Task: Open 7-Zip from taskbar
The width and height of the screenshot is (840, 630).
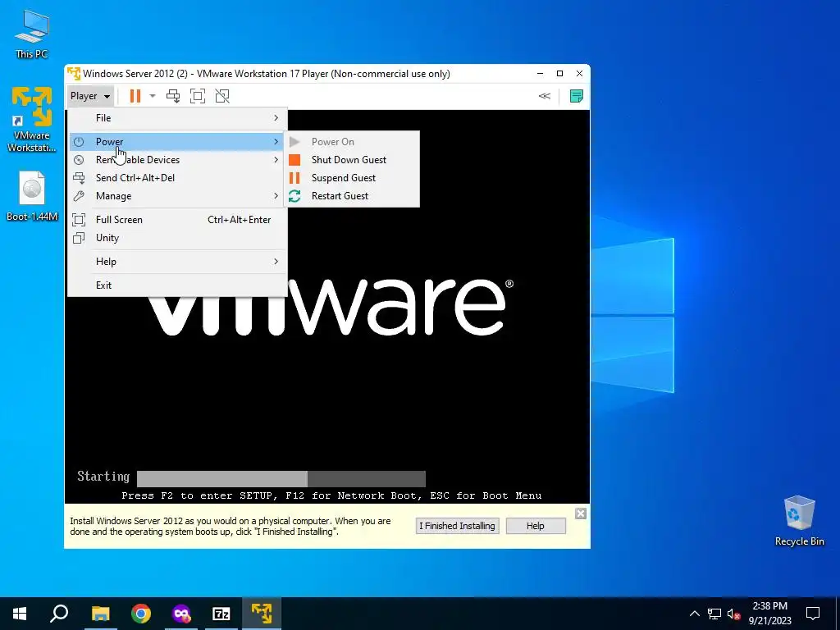Action: pyautogui.click(x=221, y=614)
